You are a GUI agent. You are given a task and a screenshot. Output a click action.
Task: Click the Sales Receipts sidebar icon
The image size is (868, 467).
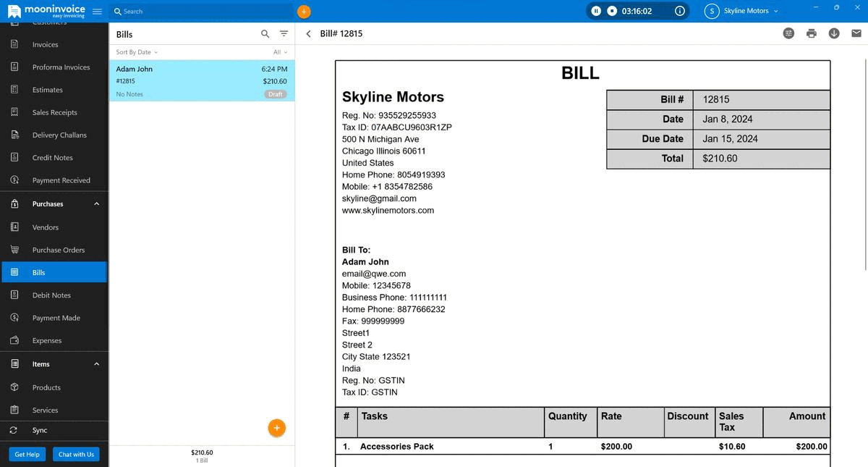pos(14,112)
